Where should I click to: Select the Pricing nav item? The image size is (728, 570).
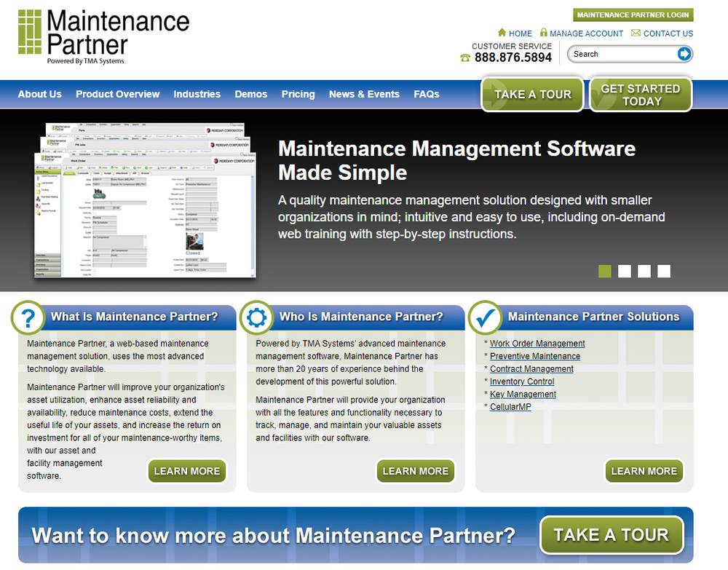pos(298,94)
